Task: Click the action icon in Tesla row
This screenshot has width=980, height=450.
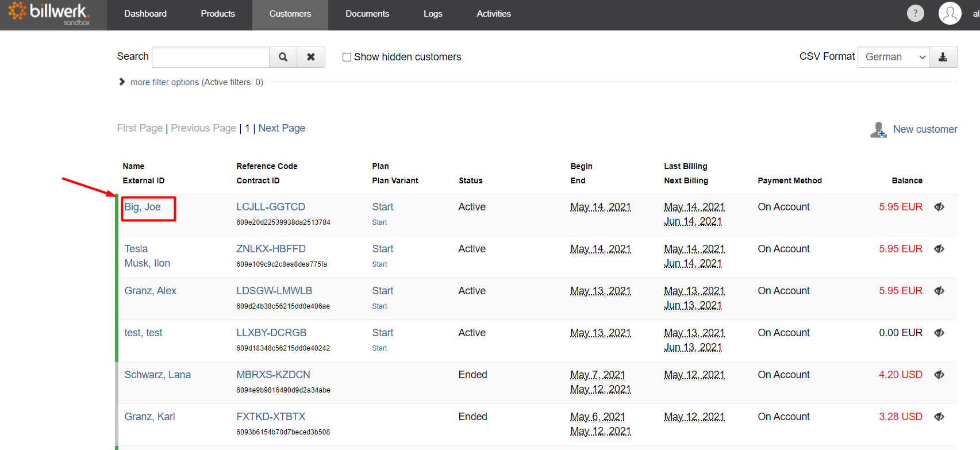Action: click(x=939, y=249)
